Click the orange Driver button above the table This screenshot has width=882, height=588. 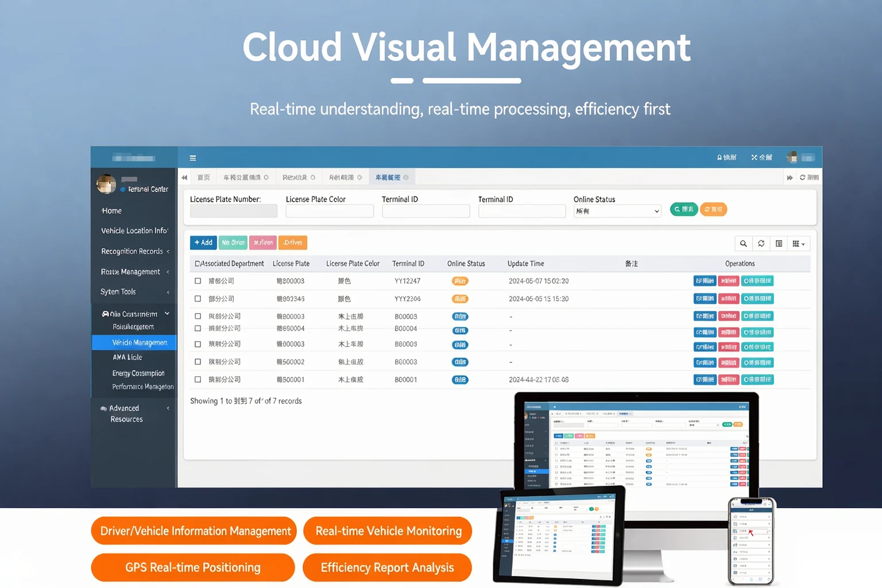point(293,242)
